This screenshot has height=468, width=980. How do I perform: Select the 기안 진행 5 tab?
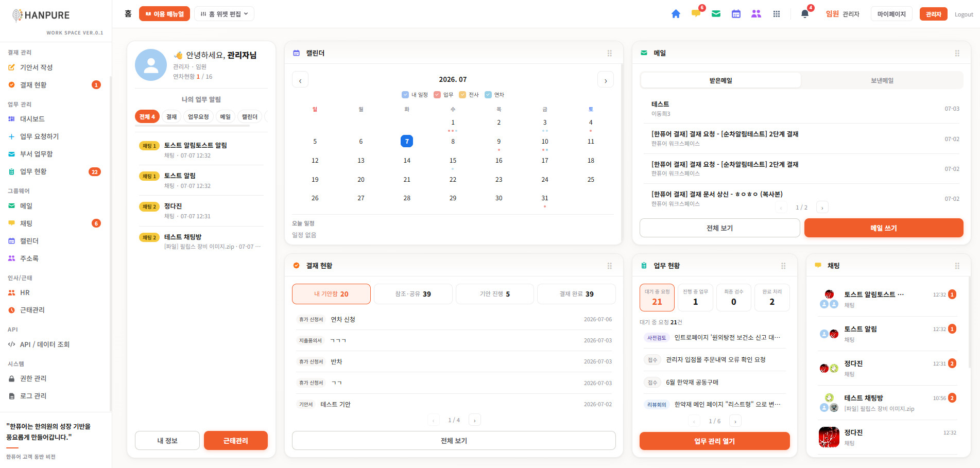point(495,294)
